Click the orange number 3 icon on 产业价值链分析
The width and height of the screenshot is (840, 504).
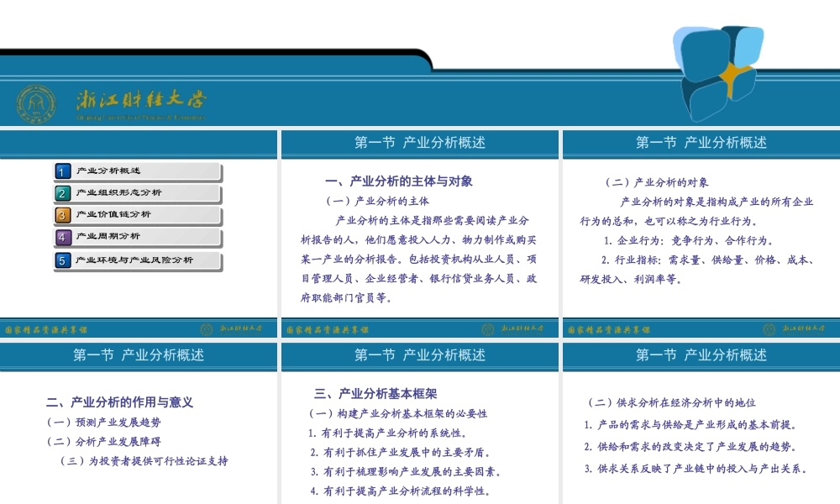62,216
